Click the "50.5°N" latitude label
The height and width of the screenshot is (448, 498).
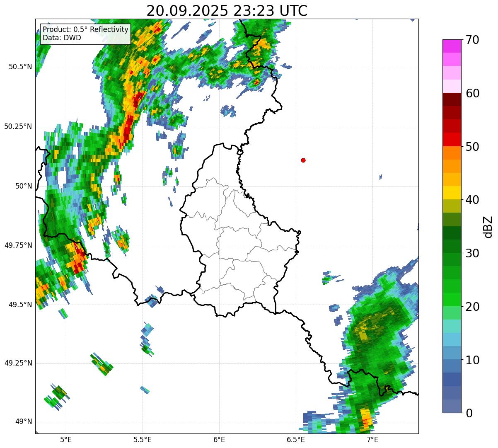tap(20, 67)
